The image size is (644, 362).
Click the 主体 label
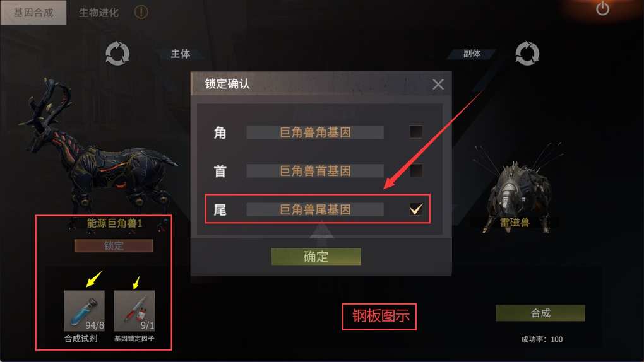[x=181, y=54]
